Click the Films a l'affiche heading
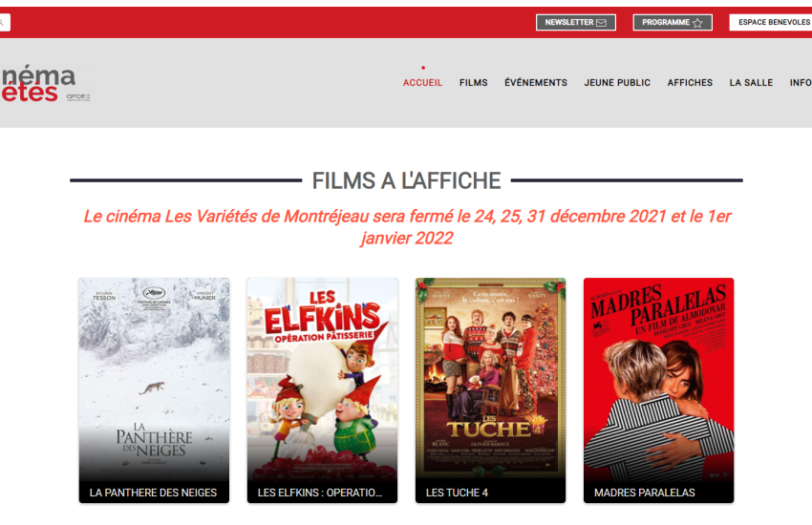The width and height of the screenshot is (812, 525). pyautogui.click(x=407, y=181)
